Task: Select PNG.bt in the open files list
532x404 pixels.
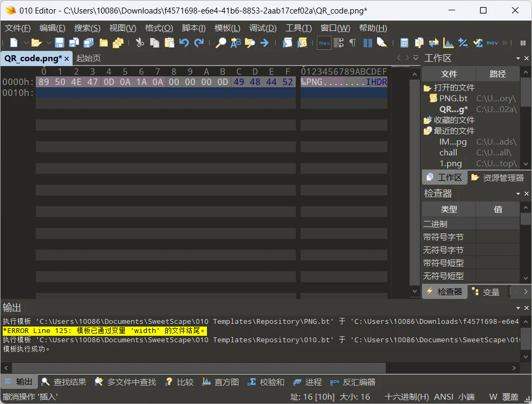Action: [453, 99]
